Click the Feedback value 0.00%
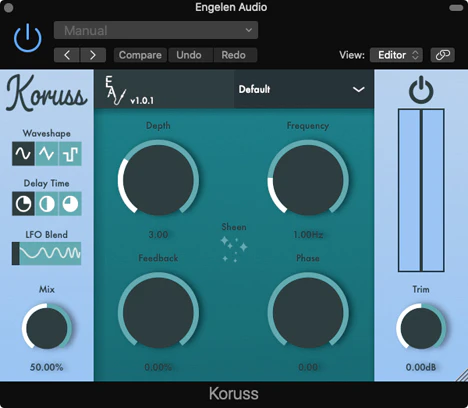Viewport: 468px width, 408px height. pyautogui.click(x=158, y=367)
